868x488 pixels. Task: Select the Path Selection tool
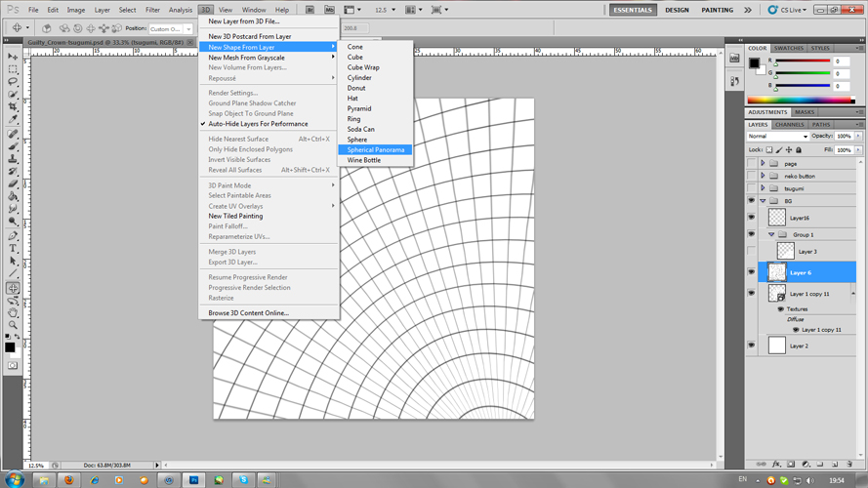pos(13,262)
